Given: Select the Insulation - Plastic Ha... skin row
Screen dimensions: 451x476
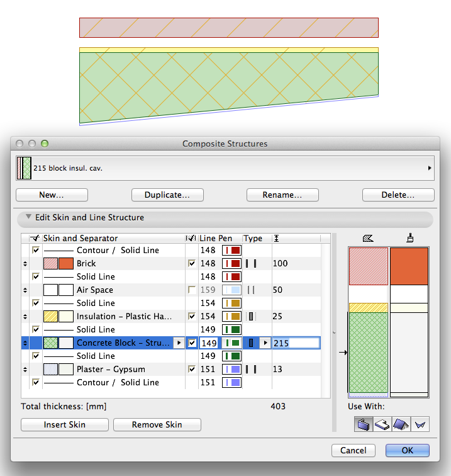Looking at the screenshot, I should [171, 316].
